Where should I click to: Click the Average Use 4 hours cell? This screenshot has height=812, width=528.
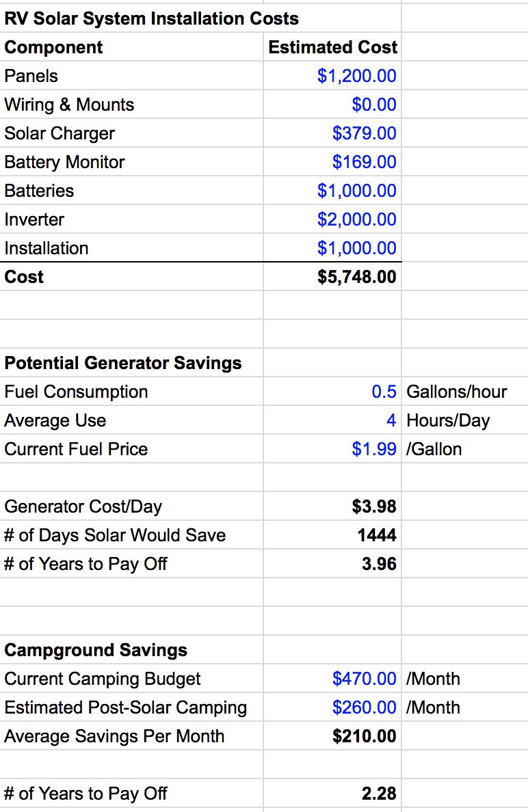tap(391, 420)
